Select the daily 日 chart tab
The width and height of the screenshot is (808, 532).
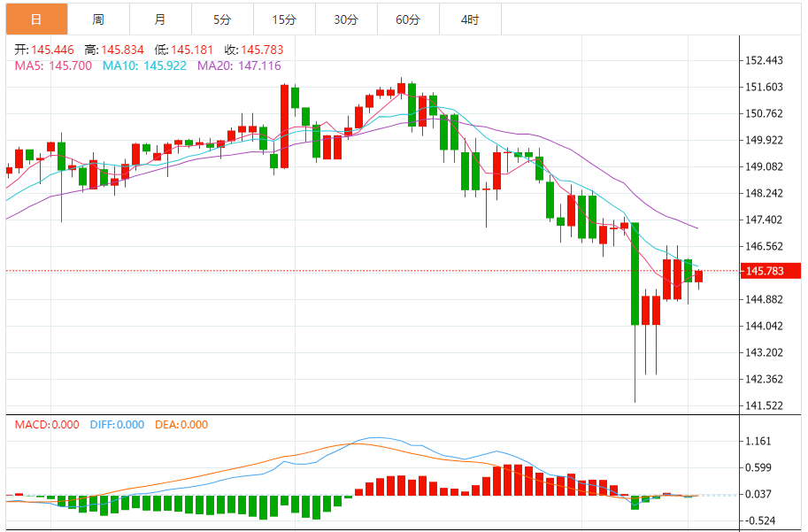click(x=36, y=19)
